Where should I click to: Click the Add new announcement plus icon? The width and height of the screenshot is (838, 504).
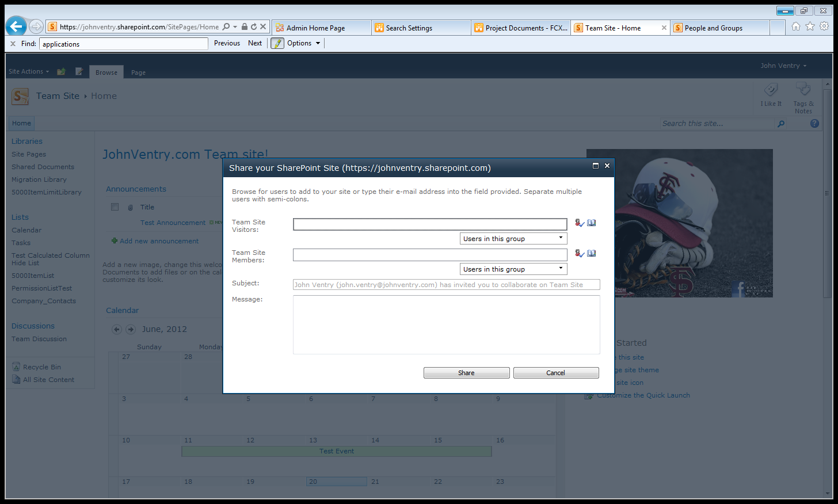(x=114, y=240)
